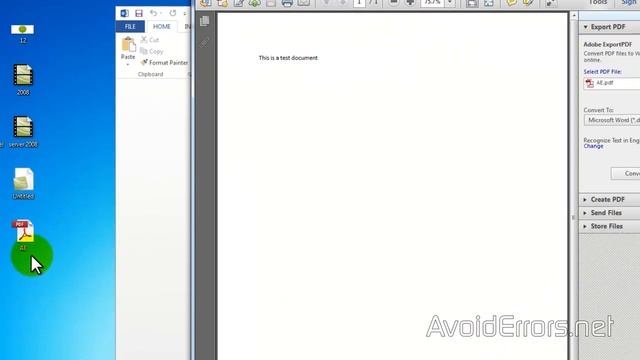Click the fit one full page icon

pos(489,3)
